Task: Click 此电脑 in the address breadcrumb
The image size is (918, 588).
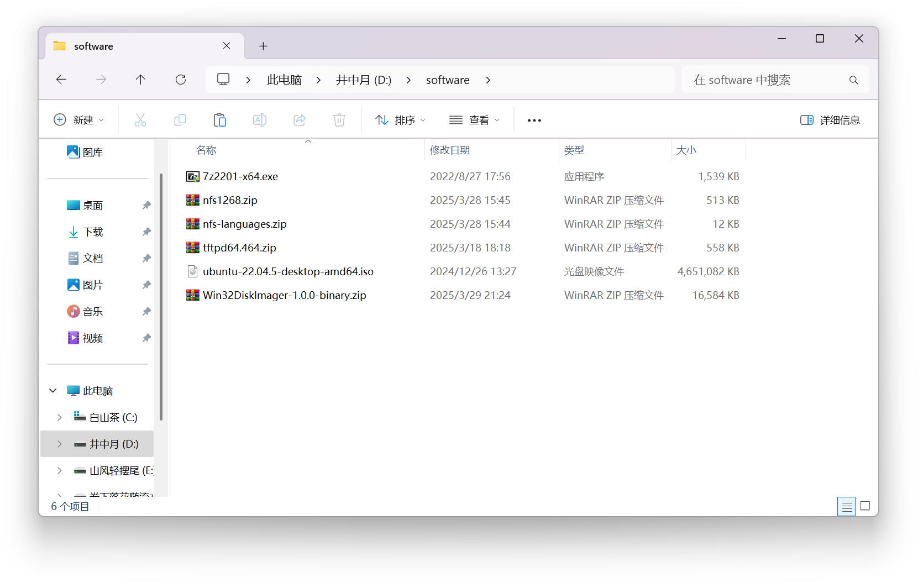Action: (x=284, y=80)
